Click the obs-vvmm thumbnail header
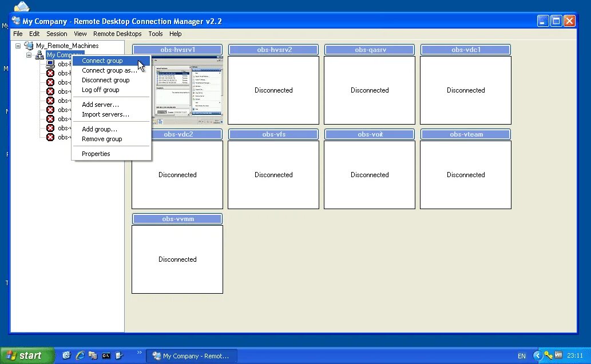The width and height of the screenshot is (591, 364). (x=177, y=219)
